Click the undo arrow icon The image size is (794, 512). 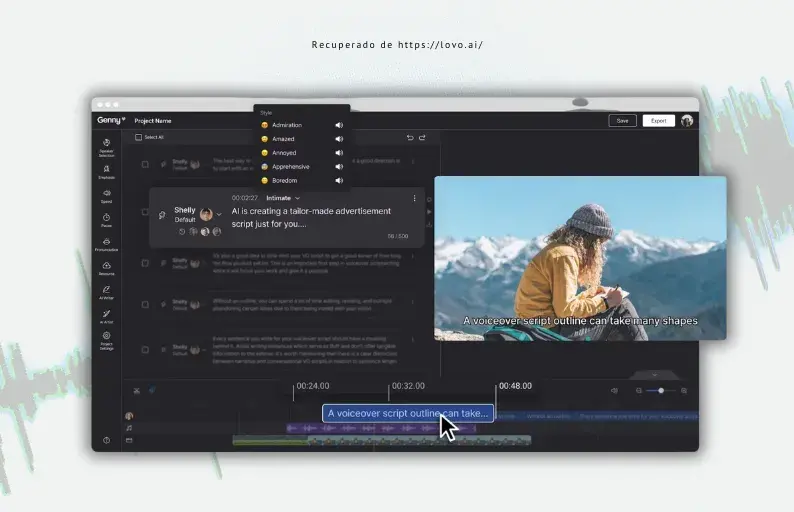[409, 137]
